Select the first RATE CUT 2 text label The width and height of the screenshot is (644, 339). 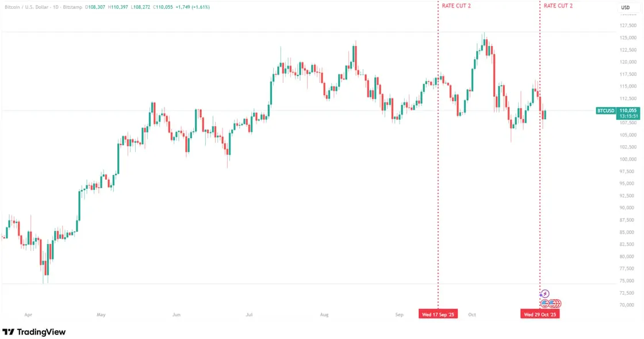(x=456, y=6)
